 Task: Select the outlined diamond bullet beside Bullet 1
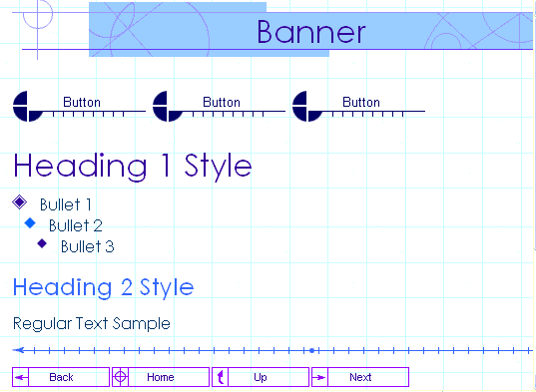point(20,202)
